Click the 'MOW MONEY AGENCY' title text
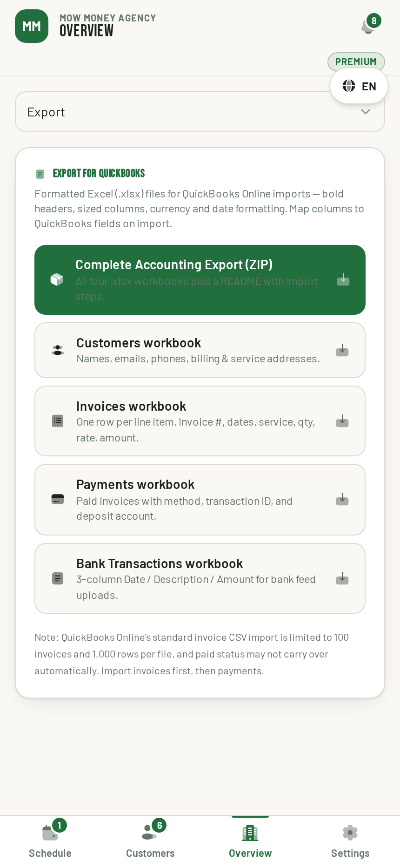 click(107, 18)
